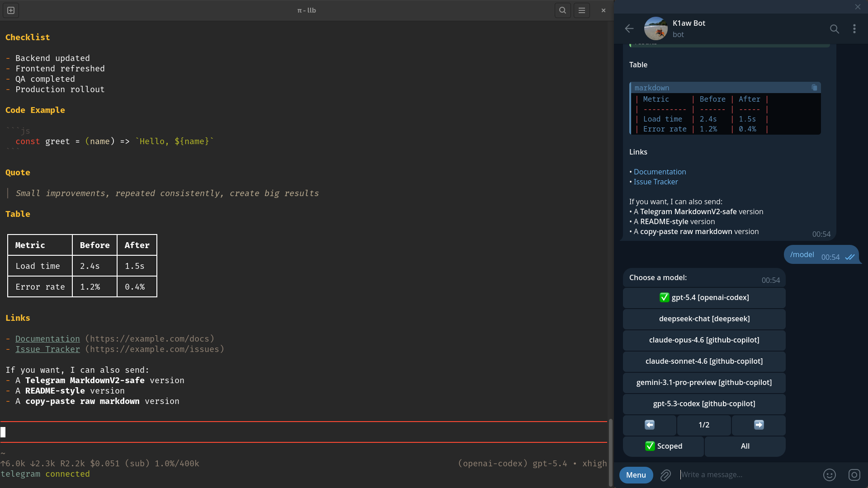Click the 'Code Example' heading
The image size is (868, 488).
coord(35,110)
